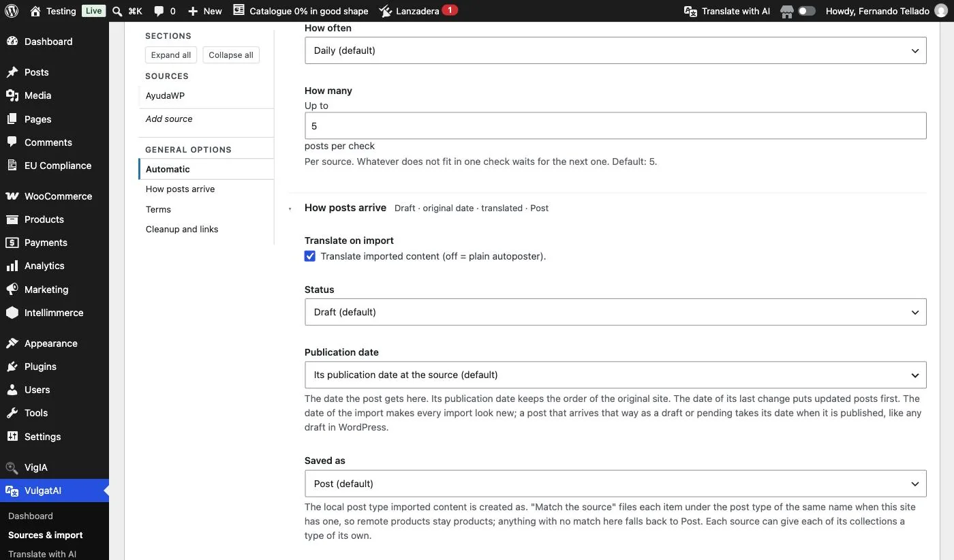The width and height of the screenshot is (954, 560).
Task: Click the WooCommerce logo icon
Action: point(12,196)
